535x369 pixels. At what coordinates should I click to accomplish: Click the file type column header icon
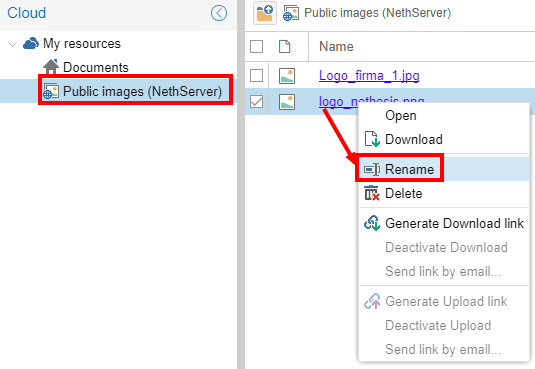pos(285,46)
